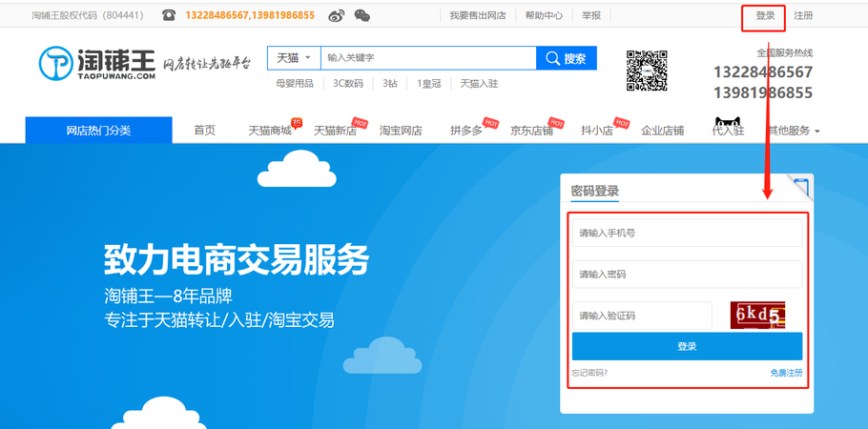Open the 天猫 search category dropdown
This screenshot has width=868, height=429.
point(294,58)
